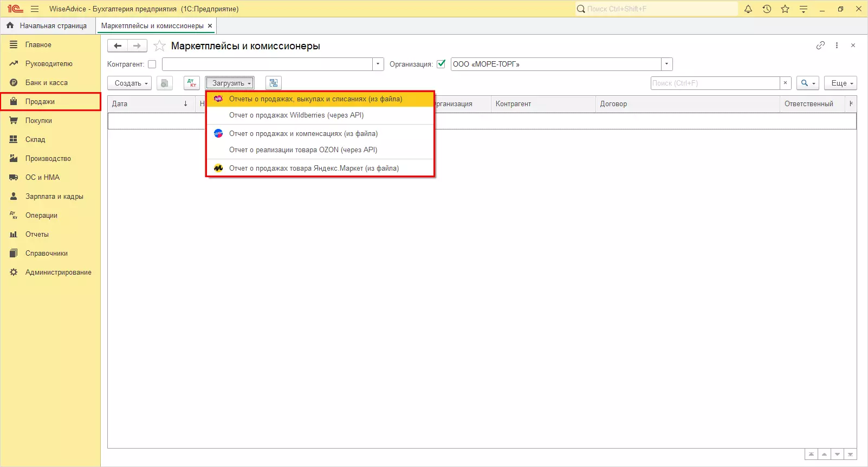868x467 pixels.
Task: Open favorites star in title bar
Action: tap(785, 9)
